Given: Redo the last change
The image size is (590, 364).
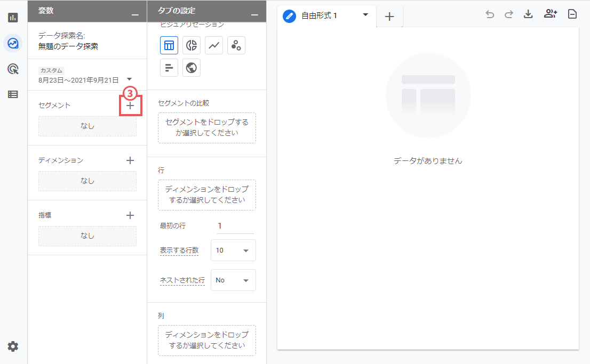Looking at the screenshot, I should [509, 14].
